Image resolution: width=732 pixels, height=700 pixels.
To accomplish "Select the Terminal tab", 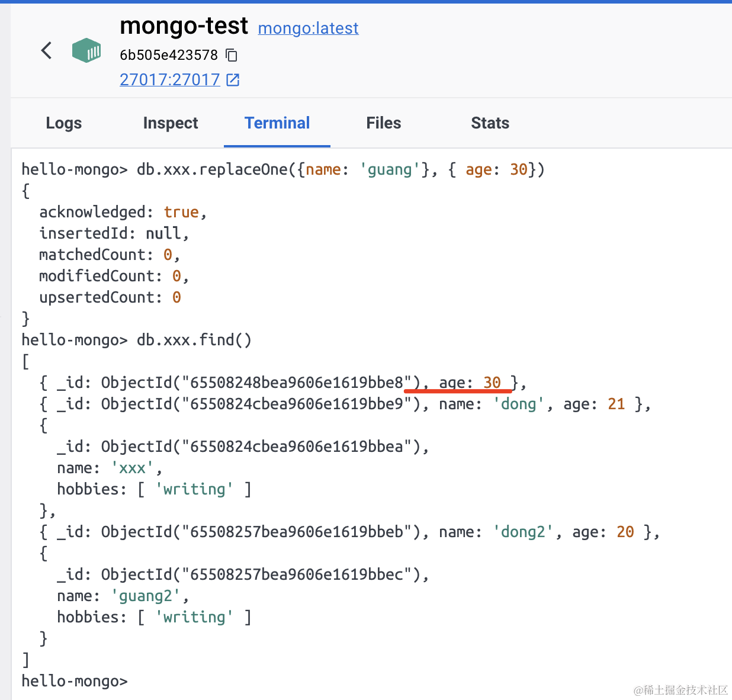I will (277, 123).
